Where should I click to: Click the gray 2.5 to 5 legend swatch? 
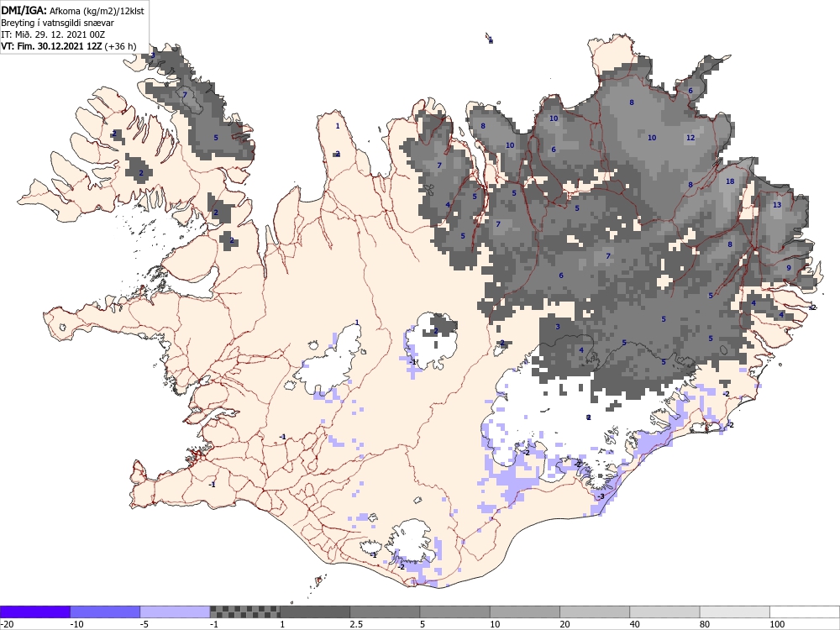click(385, 612)
